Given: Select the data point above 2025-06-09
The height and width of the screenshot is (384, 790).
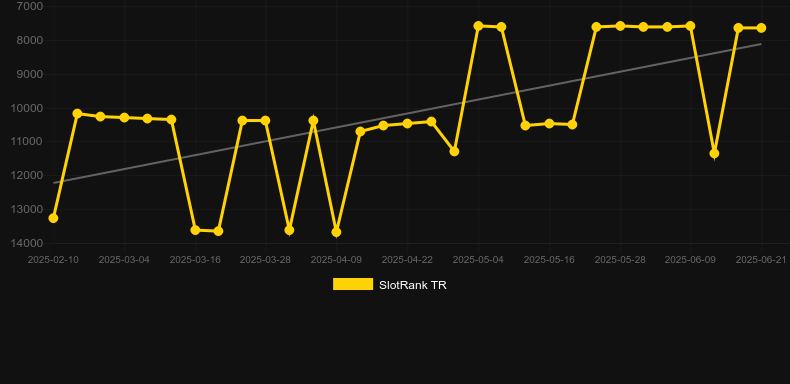Looking at the screenshot, I should tap(690, 26).
